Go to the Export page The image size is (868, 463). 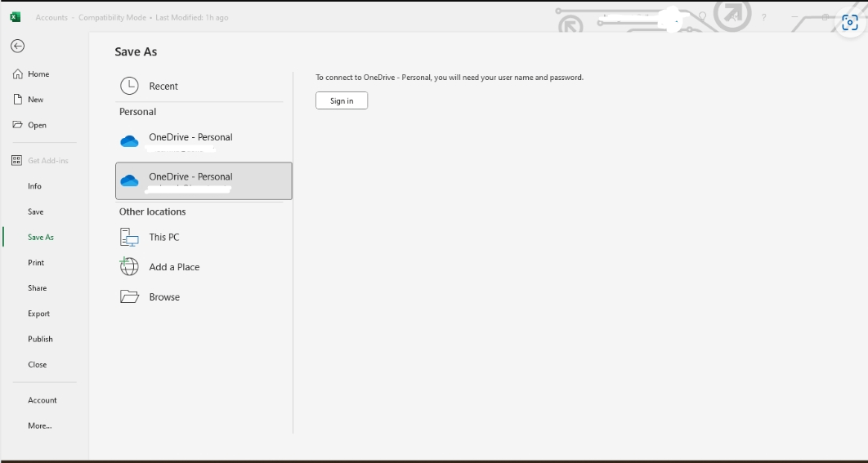38,313
